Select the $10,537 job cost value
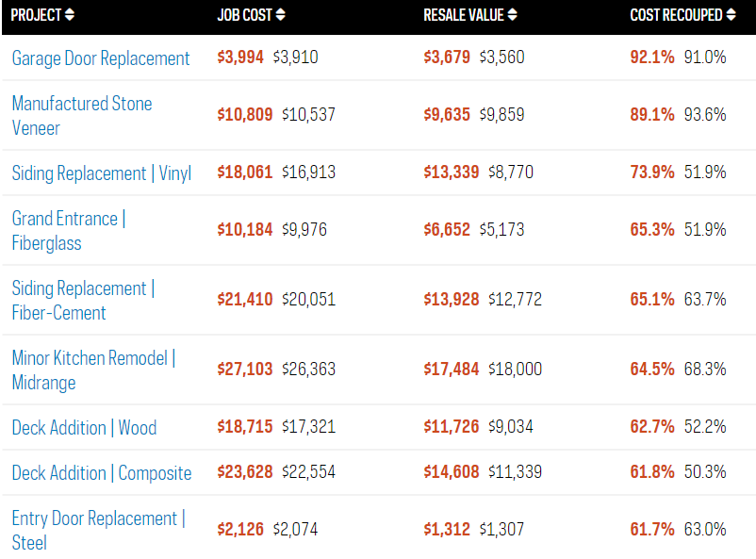The height and width of the screenshot is (559, 756). [308, 115]
